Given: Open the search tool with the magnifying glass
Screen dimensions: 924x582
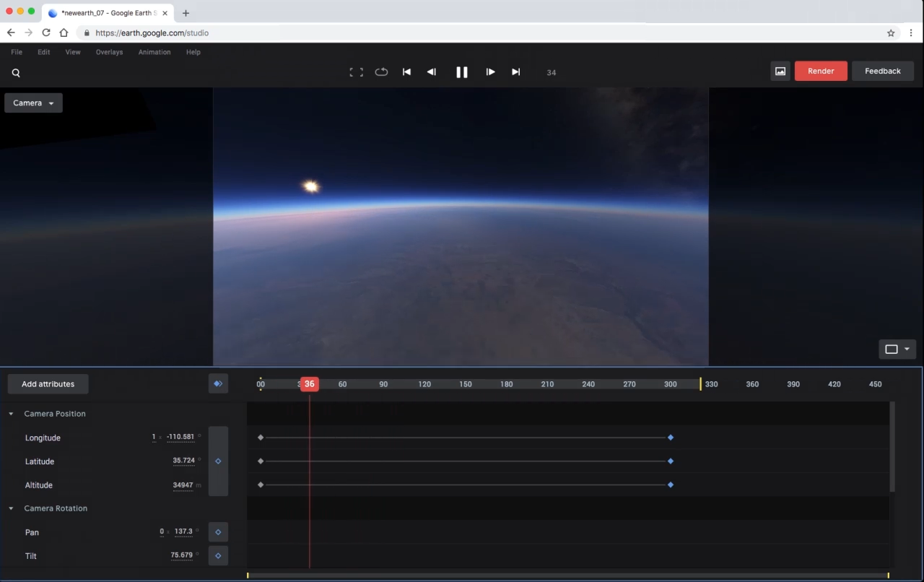Looking at the screenshot, I should tap(16, 72).
